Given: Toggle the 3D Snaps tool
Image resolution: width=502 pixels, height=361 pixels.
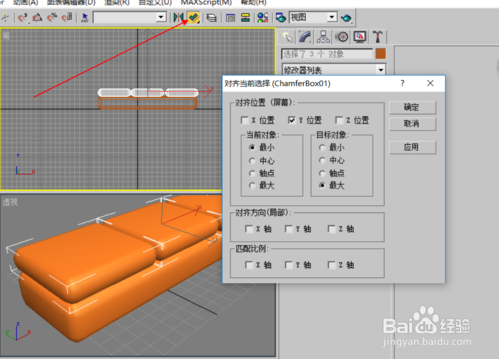Looking at the screenshot, I should coord(23,17).
